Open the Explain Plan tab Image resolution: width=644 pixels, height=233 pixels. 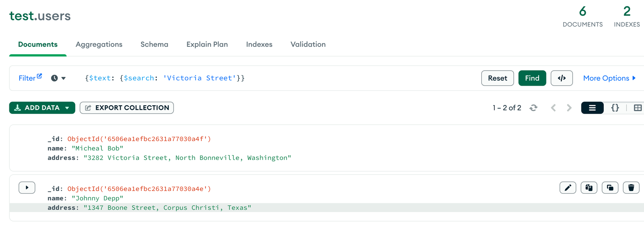pyautogui.click(x=207, y=44)
